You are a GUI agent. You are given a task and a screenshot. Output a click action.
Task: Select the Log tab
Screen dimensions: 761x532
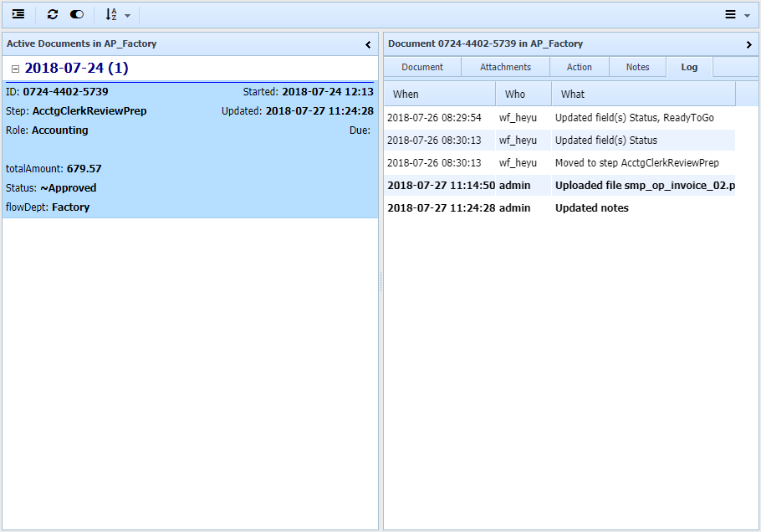(x=689, y=67)
